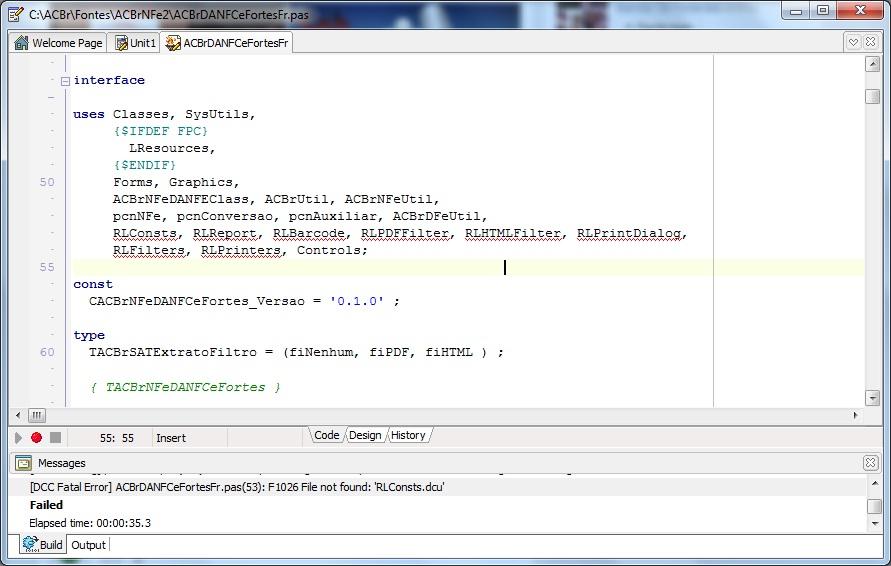Toggle the Insert mode indicator

pyautogui.click(x=171, y=438)
